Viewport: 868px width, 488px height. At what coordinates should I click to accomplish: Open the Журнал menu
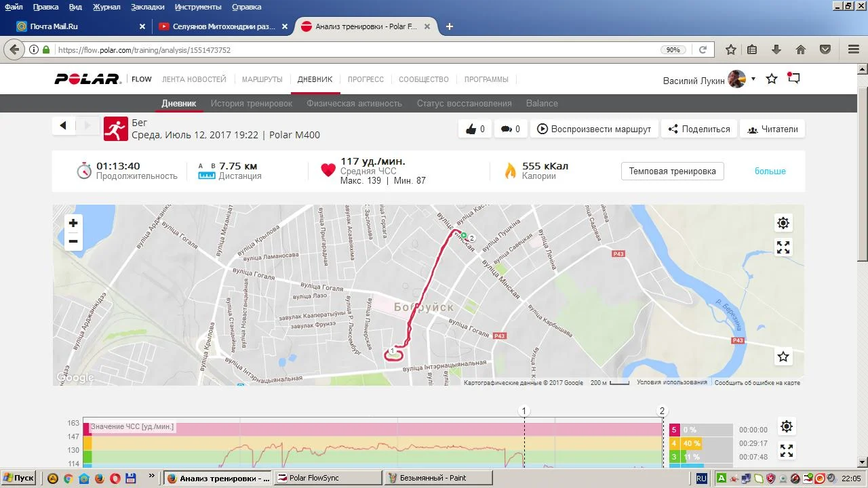(106, 7)
